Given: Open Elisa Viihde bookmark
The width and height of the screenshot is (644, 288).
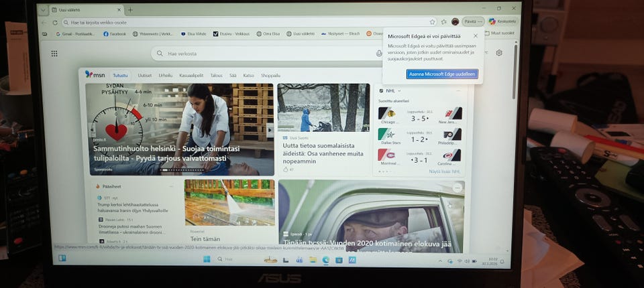Looking at the screenshot, I should [193, 34].
